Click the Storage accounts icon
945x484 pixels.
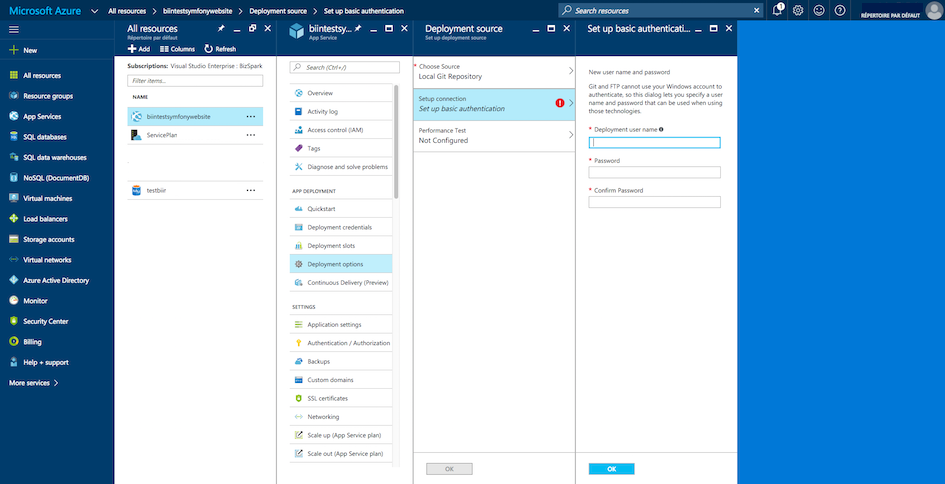pyautogui.click(x=14, y=239)
